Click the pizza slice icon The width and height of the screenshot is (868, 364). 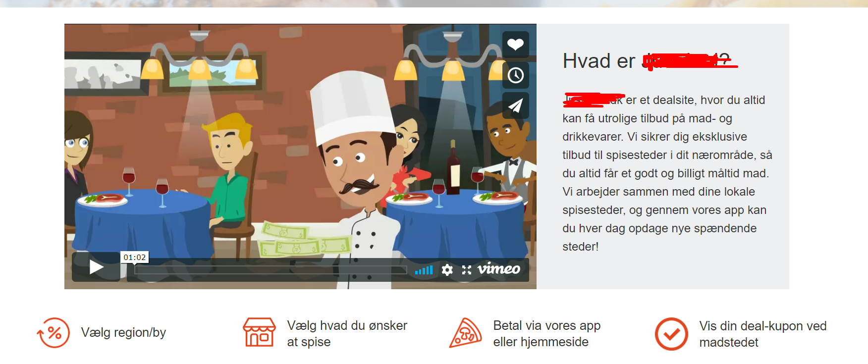point(466,333)
